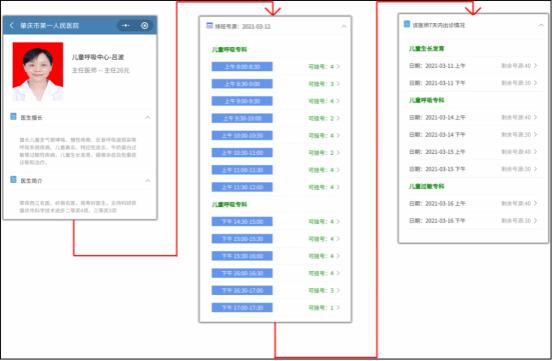This screenshot has width=552, height=361.
Task: Click the 儿童生长发育 heading
Action: coord(426,49)
